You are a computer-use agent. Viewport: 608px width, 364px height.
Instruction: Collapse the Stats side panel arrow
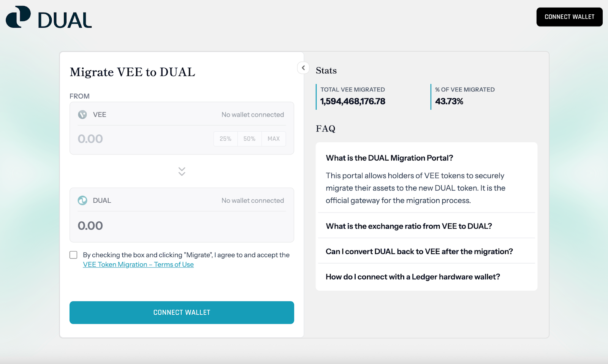303,68
